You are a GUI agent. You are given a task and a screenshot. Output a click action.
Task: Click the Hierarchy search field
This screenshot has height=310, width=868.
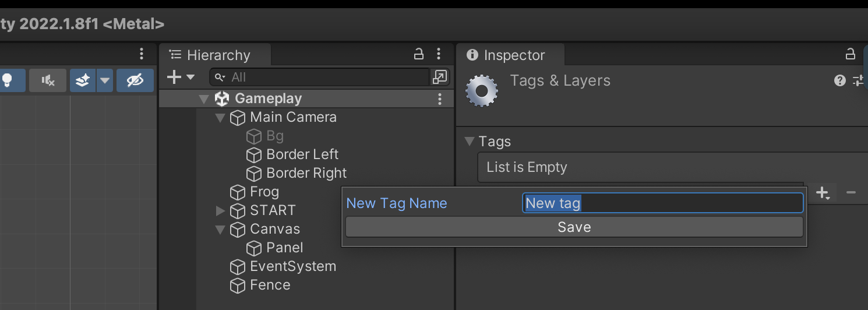(x=320, y=77)
